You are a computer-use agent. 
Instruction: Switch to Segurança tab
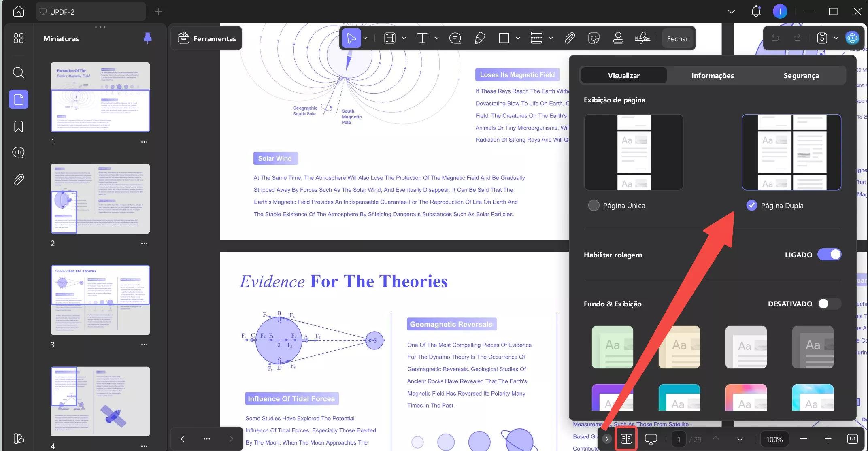801,76
